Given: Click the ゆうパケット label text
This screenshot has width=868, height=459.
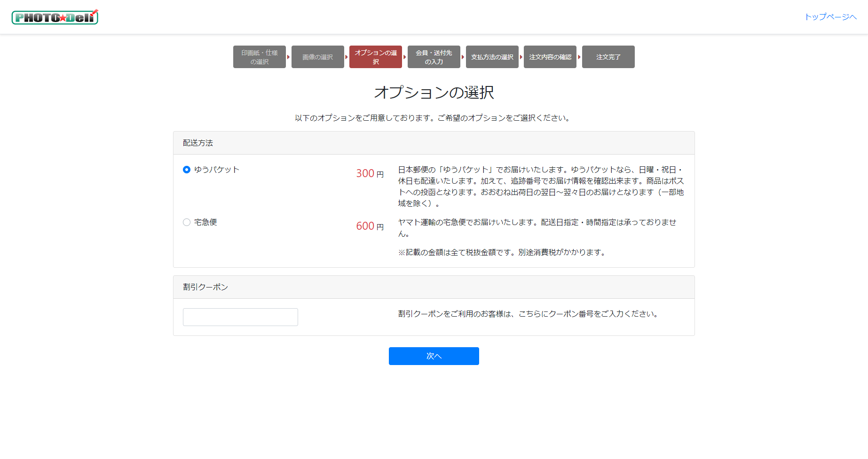Looking at the screenshot, I should pyautogui.click(x=217, y=170).
